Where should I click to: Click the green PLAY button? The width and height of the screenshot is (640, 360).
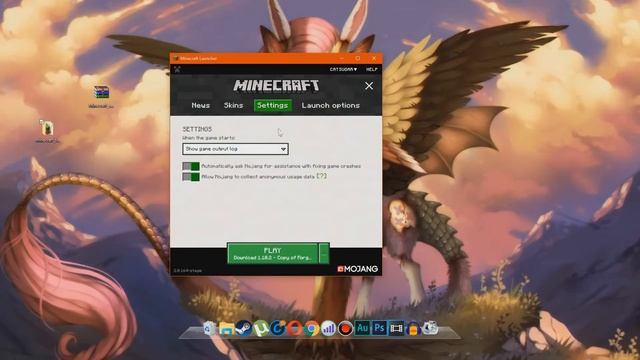[272, 253]
